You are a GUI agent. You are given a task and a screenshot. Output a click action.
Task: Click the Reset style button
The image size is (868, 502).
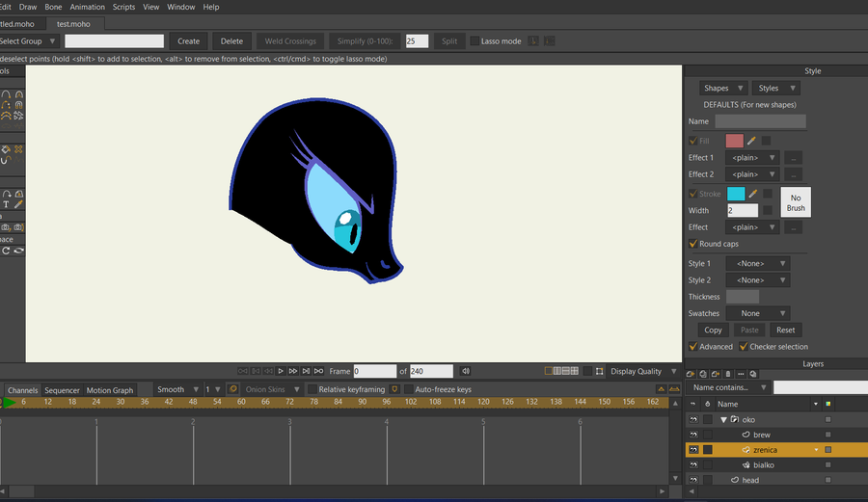click(785, 330)
